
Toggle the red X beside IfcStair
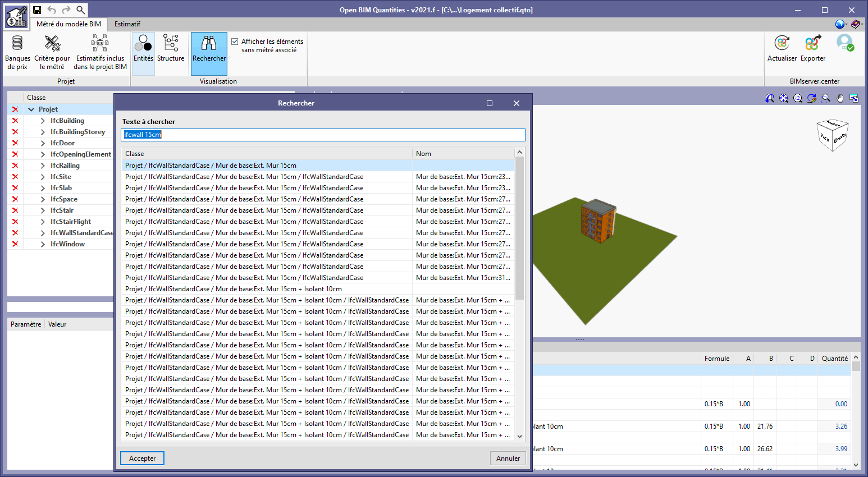click(15, 210)
